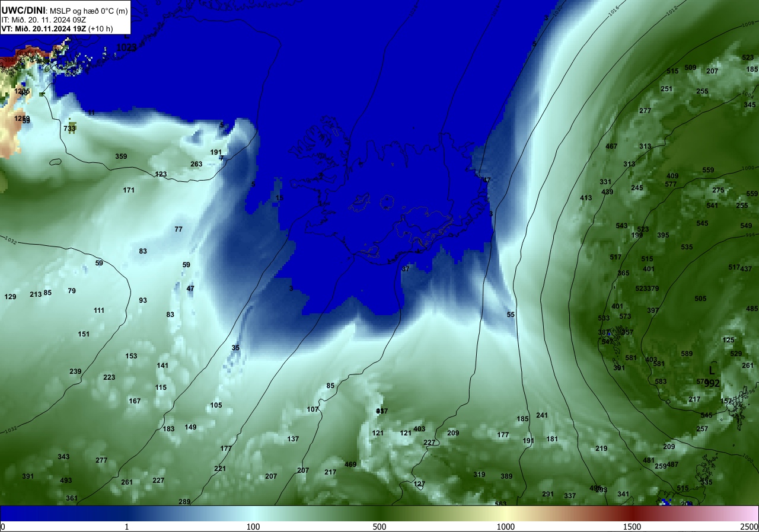Click the '171' height value
Screen dimensions: 759x532
click(129, 190)
